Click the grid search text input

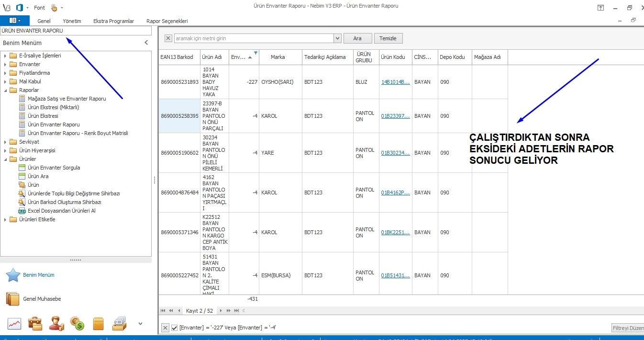(x=254, y=38)
